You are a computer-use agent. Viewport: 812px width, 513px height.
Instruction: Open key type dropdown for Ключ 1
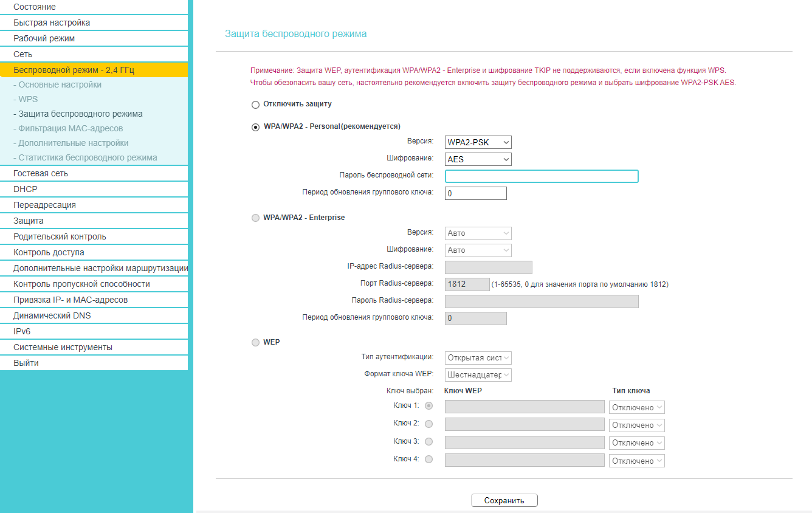(x=637, y=407)
